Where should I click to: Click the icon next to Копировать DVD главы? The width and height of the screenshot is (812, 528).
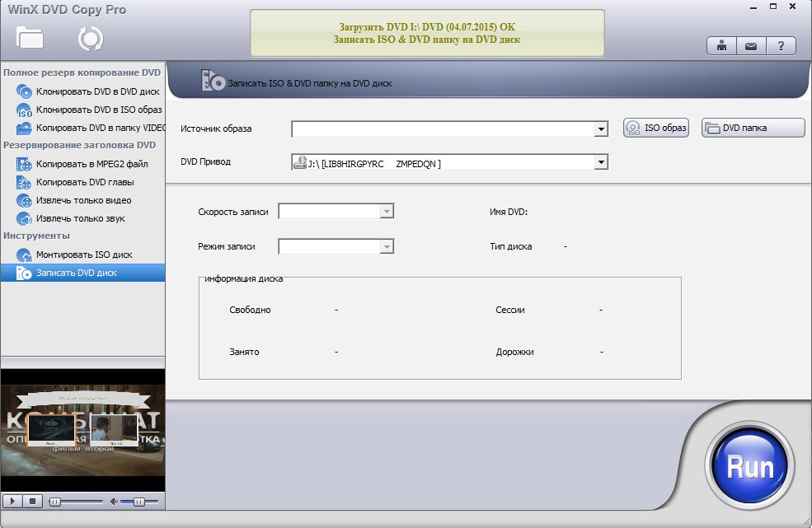click(24, 182)
